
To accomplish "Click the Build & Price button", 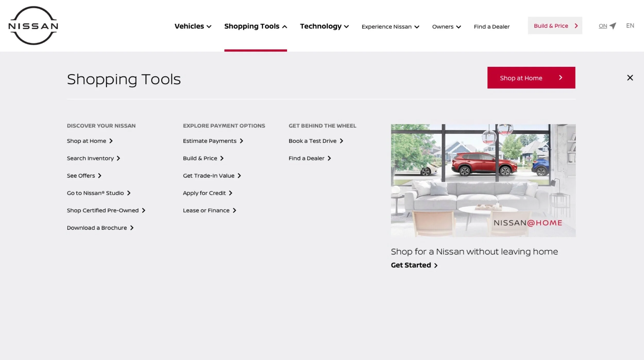I will pos(555,25).
